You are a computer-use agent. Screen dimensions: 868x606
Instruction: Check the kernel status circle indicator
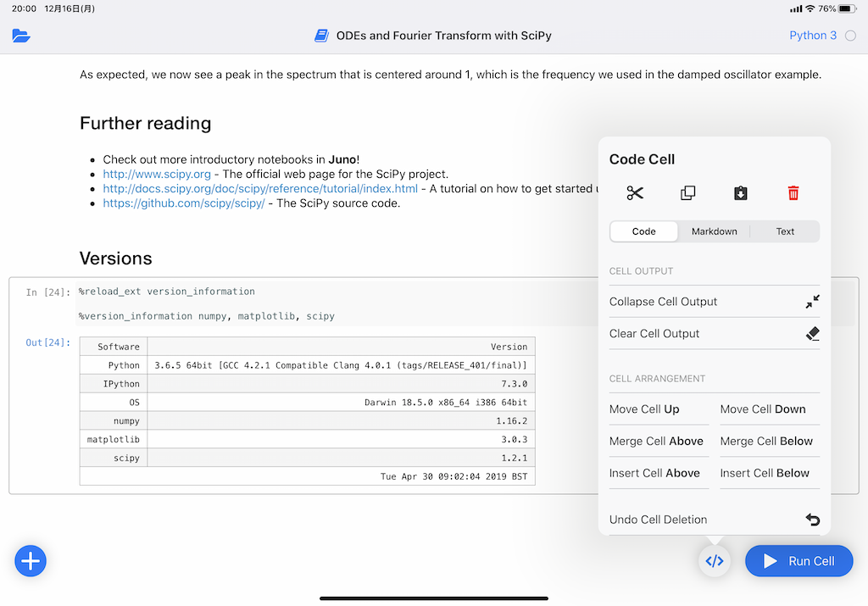pyautogui.click(x=850, y=36)
